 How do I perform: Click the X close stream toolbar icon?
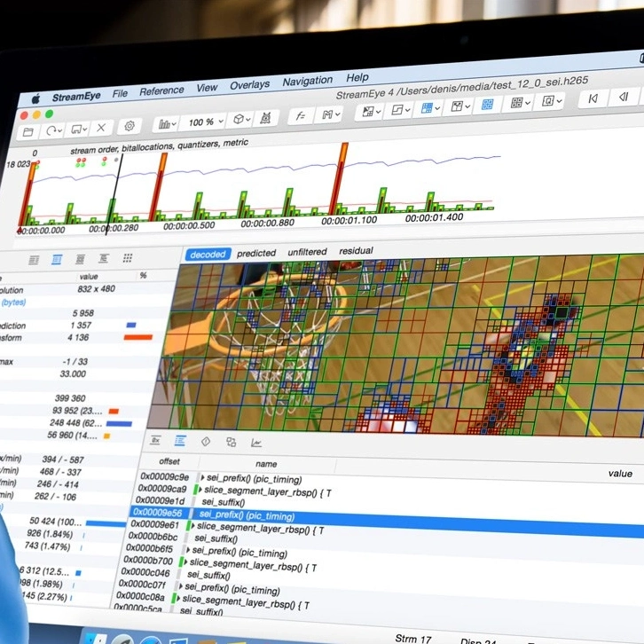coord(101,128)
